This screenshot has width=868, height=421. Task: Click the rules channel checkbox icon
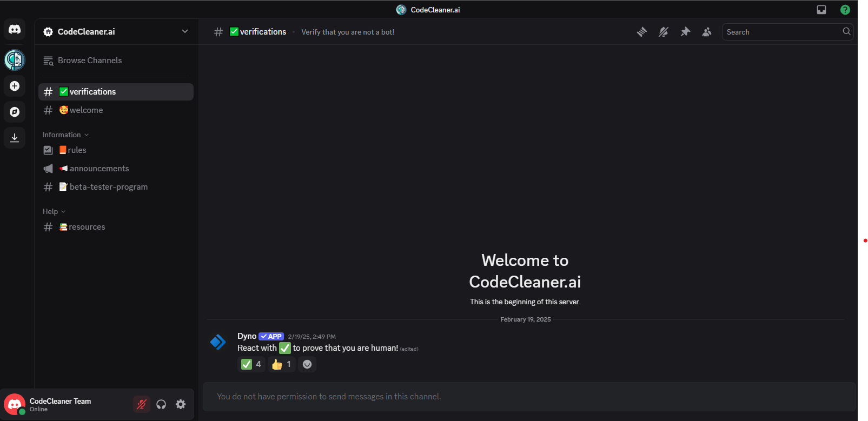point(48,150)
